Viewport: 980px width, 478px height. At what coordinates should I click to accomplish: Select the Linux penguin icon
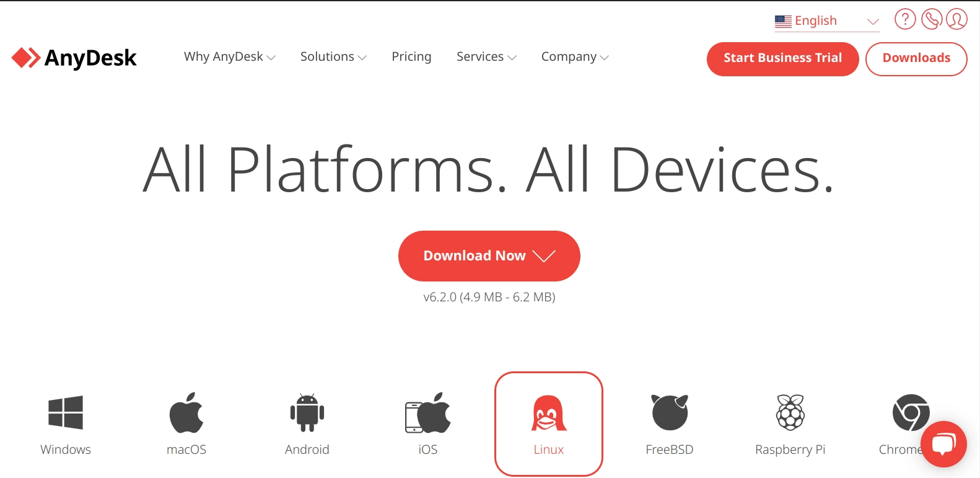pyautogui.click(x=549, y=413)
